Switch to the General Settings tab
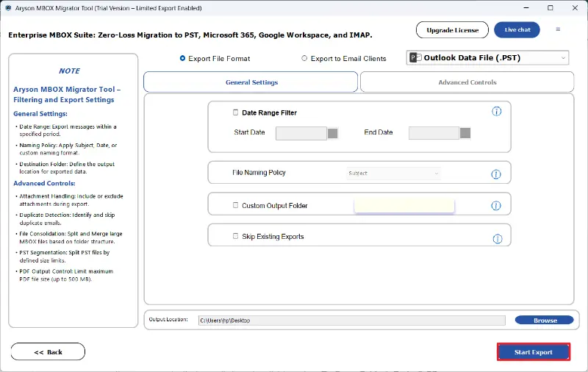The height and width of the screenshot is (372, 588). pyautogui.click(x=251, y=82)
